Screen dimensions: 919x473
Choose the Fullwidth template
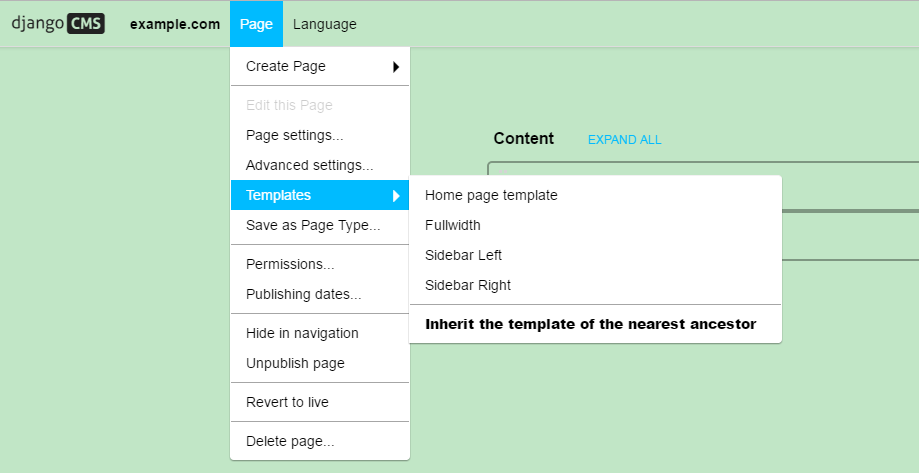(453, 225)
